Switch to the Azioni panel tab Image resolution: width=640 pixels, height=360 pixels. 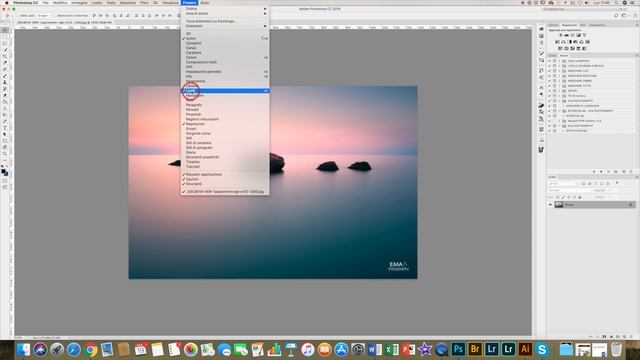click(564, 56)
